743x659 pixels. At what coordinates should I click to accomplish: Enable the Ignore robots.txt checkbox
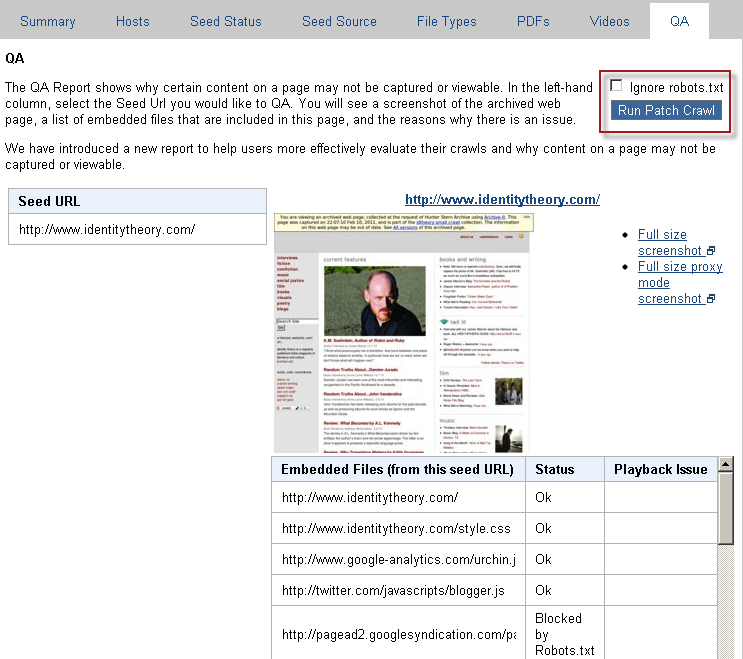(617, 87)
